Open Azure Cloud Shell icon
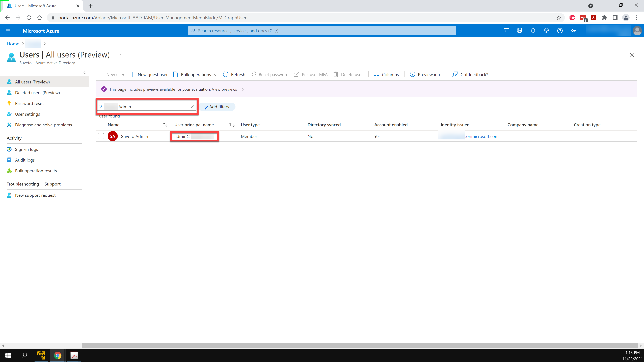The width and height of the screenshot is (644, 362). coord(506,31)
